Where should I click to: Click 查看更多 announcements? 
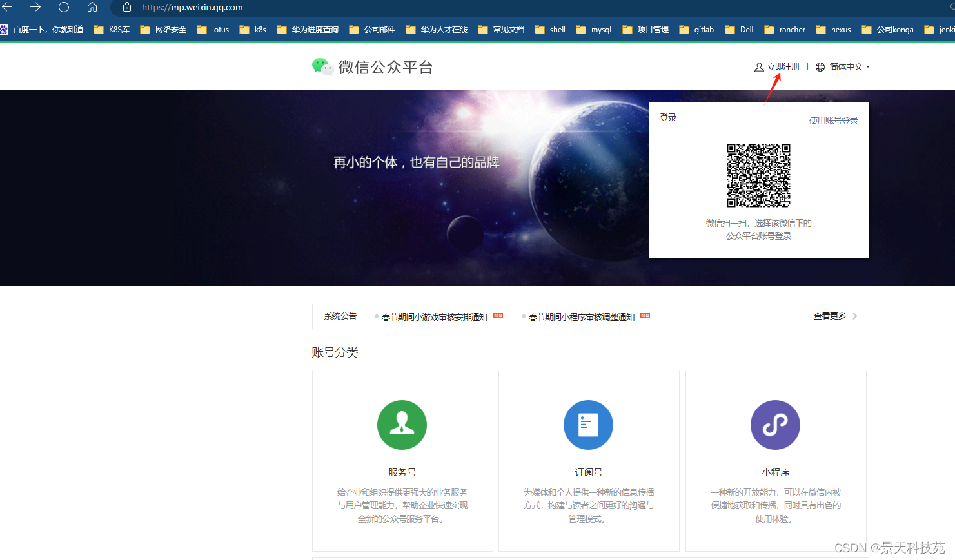click(835, 316)
